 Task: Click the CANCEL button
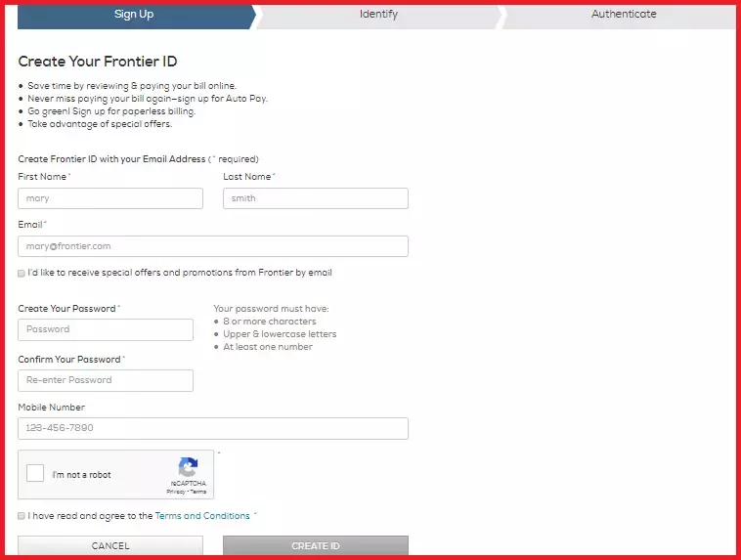(110, 545)
